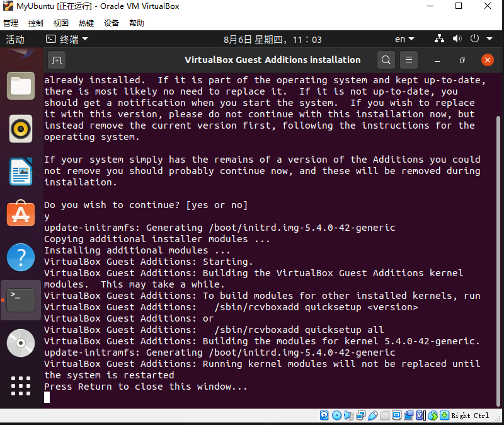This screenshot has width=504, height=425.
Task: Open the en input source dropdown
Action: click(x=404, y=39)
